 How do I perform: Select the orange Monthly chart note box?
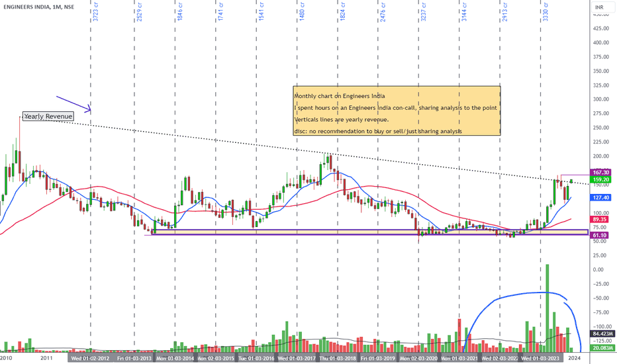(397, 111)
